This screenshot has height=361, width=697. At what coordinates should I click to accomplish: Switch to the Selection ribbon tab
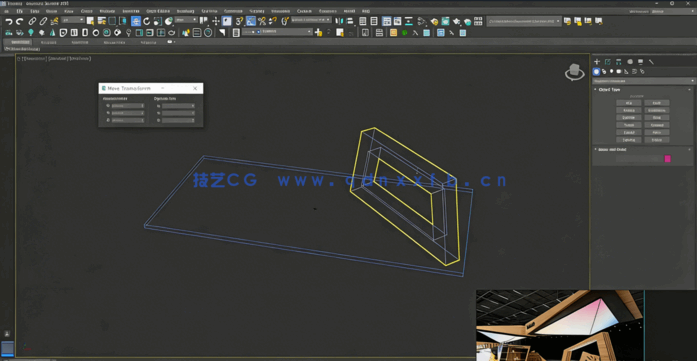tap(80, 42)
